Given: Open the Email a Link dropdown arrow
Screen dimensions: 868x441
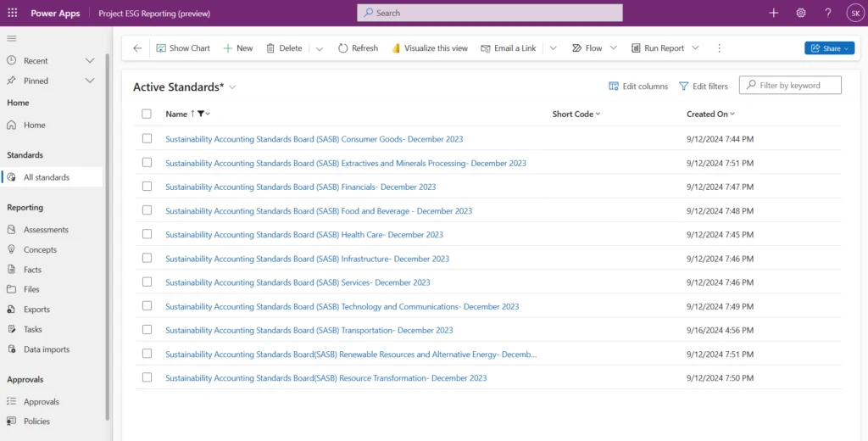Looking at the screenshot, I should point(553,48).
